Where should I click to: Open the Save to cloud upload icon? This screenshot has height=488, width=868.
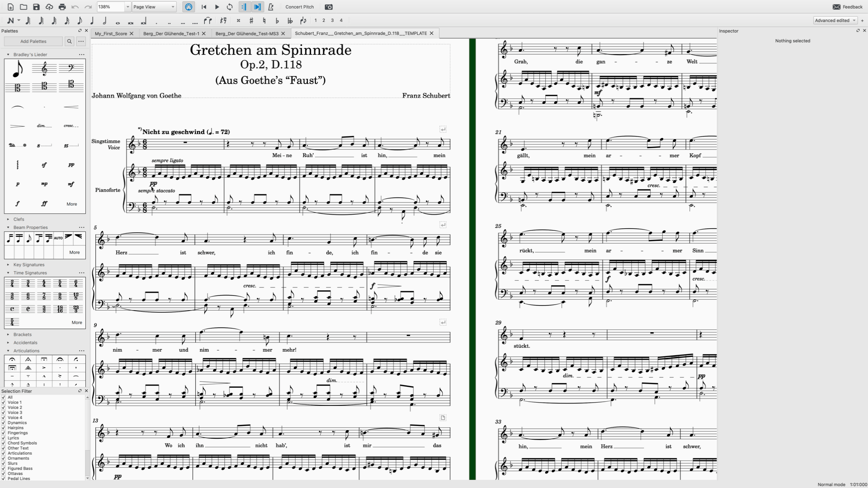click(49, 7)
